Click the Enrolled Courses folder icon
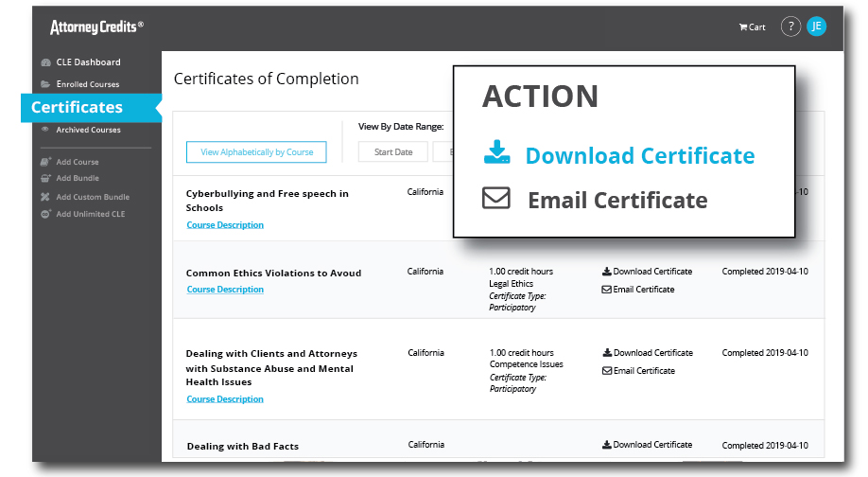This screenshot has height=477, width=868. [x=46, y=84]
